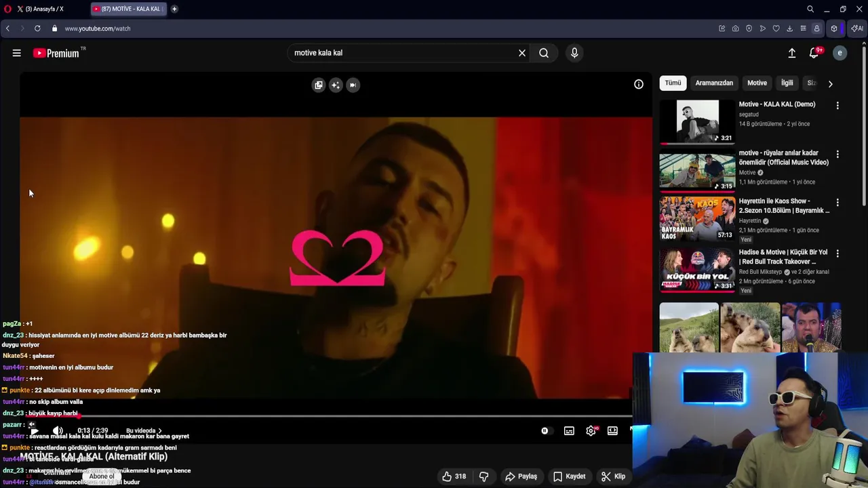The image size is (868, 488).
Task: Click the segatud channel name
Action: coord(749,115)
